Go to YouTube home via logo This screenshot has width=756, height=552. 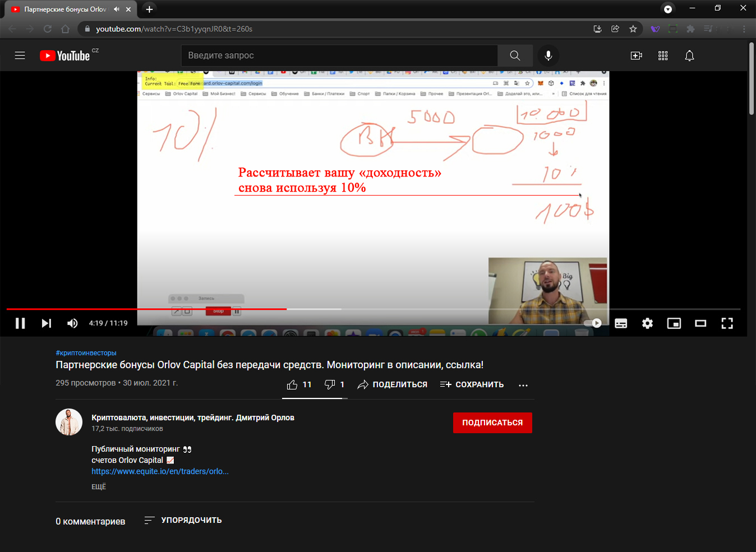click(65, 55)
